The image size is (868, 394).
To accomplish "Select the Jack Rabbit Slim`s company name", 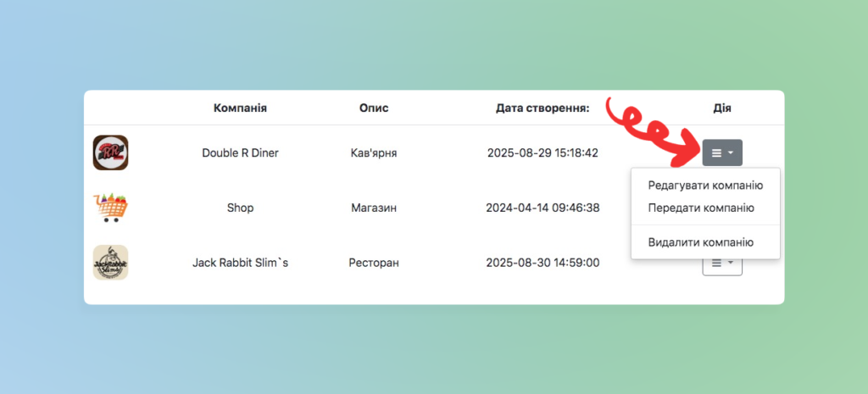I will [240, 263].
